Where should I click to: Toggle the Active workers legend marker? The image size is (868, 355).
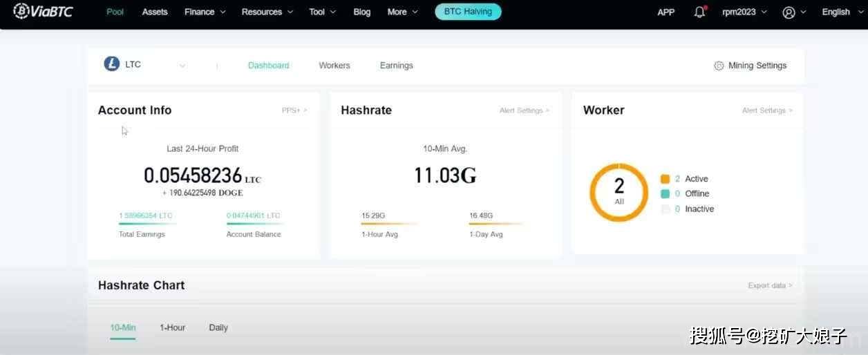pos(665,179)
